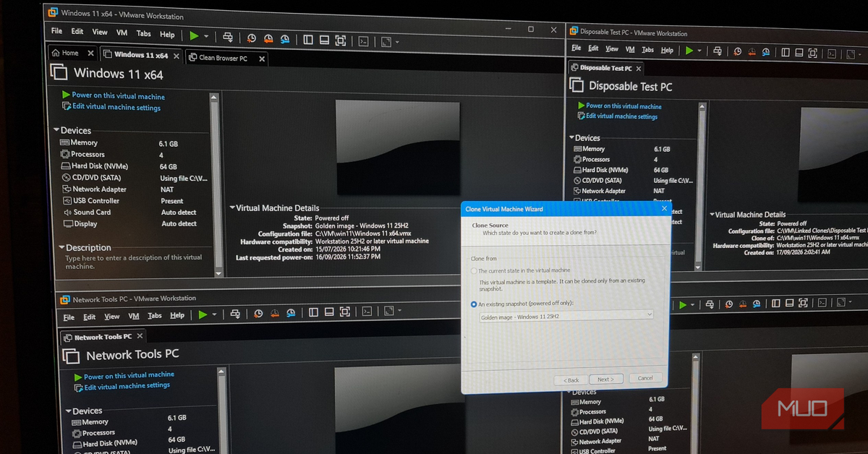This screenshot has width=868, height=454.
Task: Click Next in Clone Virtual Machine Wizard
Action: 605,380
